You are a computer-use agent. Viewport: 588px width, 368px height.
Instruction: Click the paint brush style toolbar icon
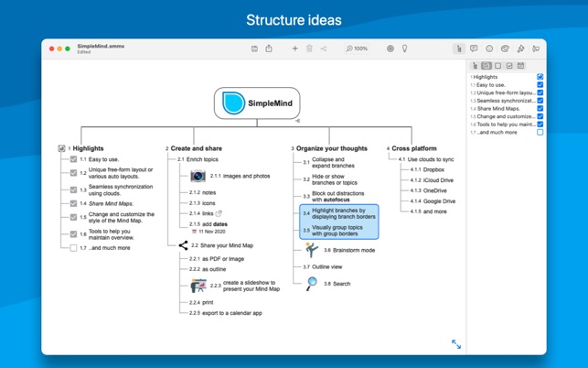pyautogui.click(x=520, y=49)
